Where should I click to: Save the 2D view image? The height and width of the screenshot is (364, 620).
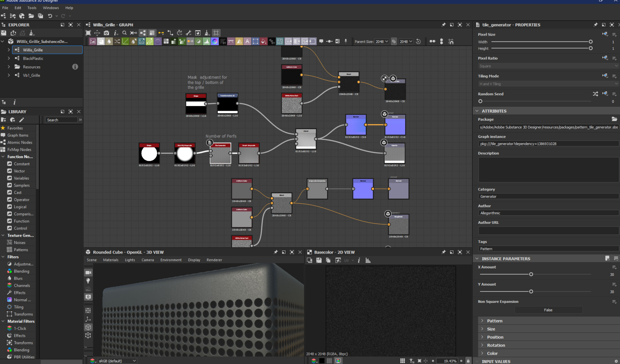(x=319, y=260)
